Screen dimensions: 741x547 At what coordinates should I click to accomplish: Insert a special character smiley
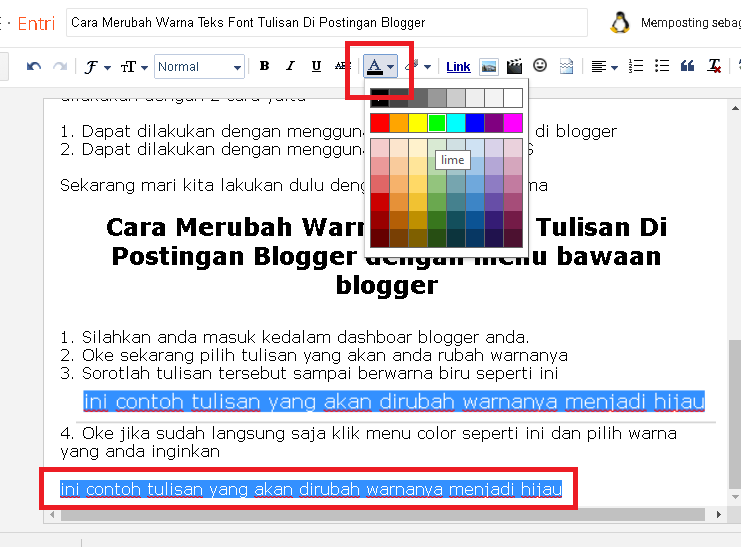[x=540, y=65]
